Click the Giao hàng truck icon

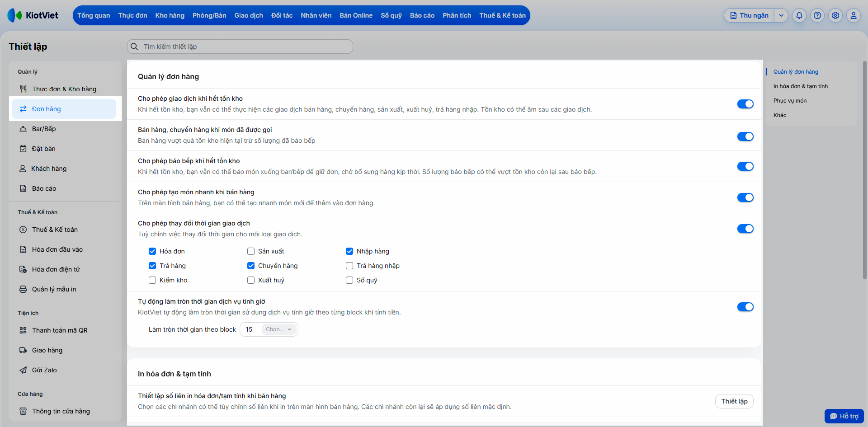tap(23, 350)
